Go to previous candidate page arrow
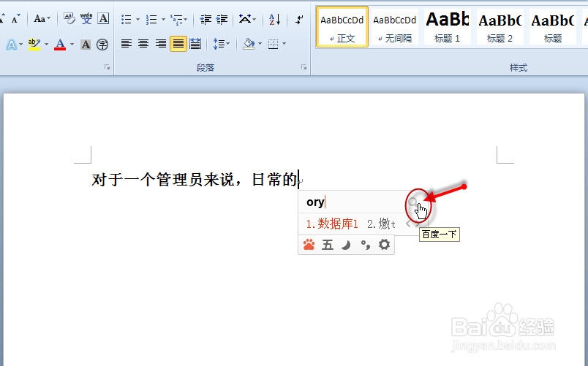 [408, 224]
